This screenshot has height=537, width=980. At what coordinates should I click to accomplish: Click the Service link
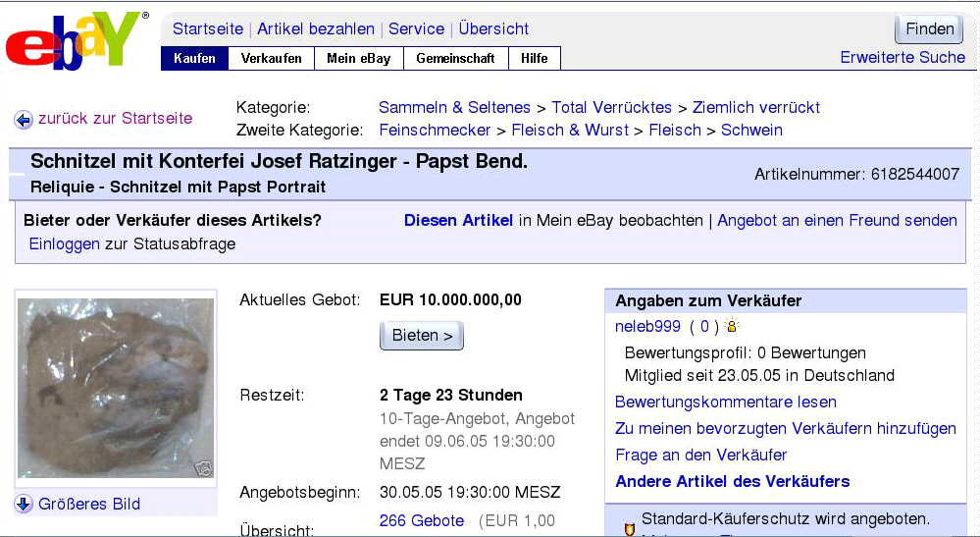[416, 28]
